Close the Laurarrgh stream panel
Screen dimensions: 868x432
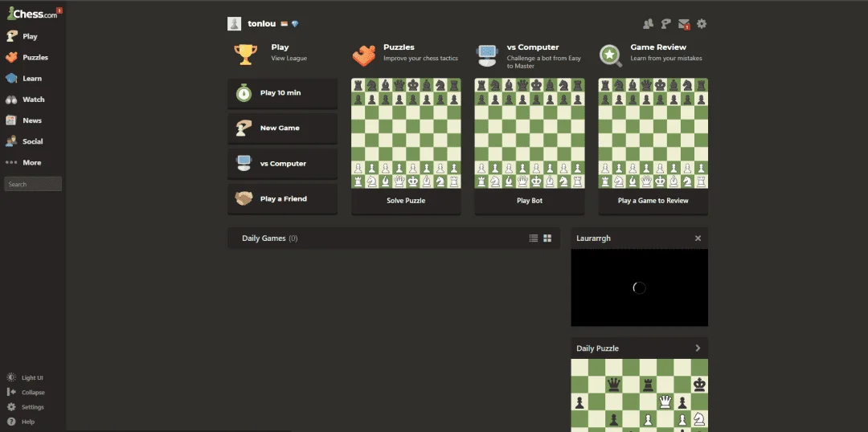pos(698,238)
